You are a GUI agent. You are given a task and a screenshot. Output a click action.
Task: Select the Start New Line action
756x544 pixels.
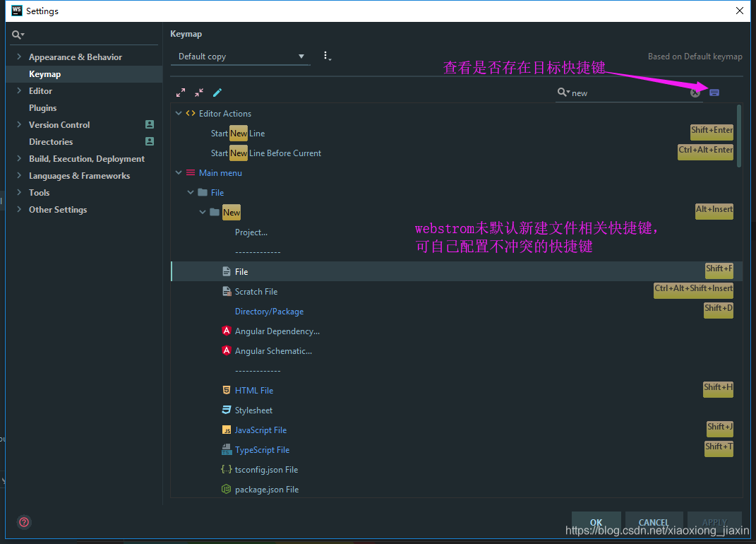tap(238, 134)
